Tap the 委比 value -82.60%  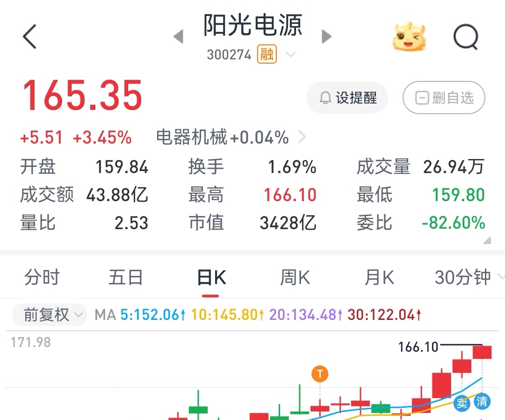click(454, 223)
